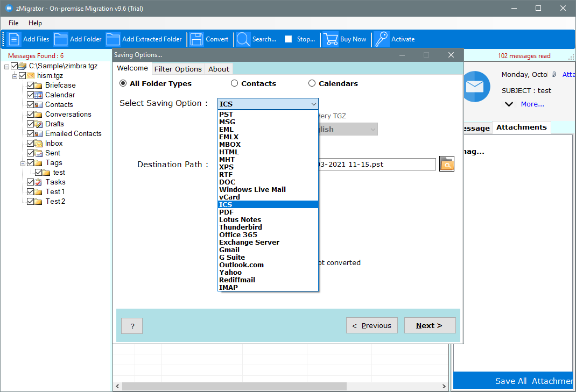Click the Calendar folder icon in tree

pos(38,95)
